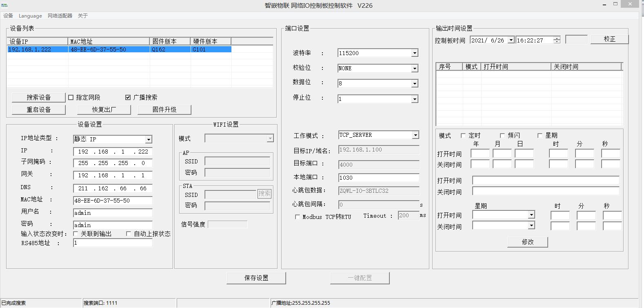Click 已完成搜索 status text
Screen dimensions: 644x308
click(13, 303)
